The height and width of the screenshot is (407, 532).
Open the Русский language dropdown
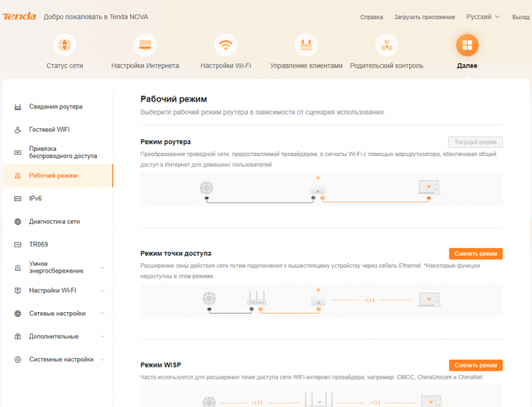pyautogui.click(x=483, y=17)
